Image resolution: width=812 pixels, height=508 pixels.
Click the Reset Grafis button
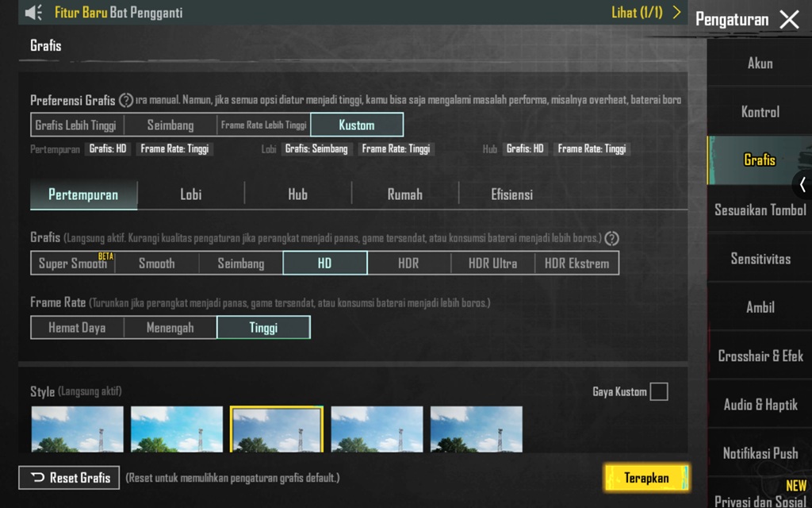click(x=70, y=478)
